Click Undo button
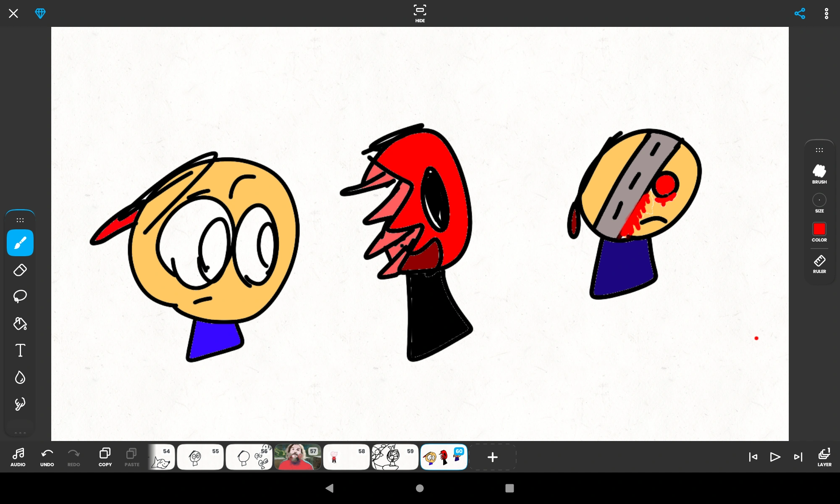Viewport: 840px width, 504px height. [x=47, y=457]
